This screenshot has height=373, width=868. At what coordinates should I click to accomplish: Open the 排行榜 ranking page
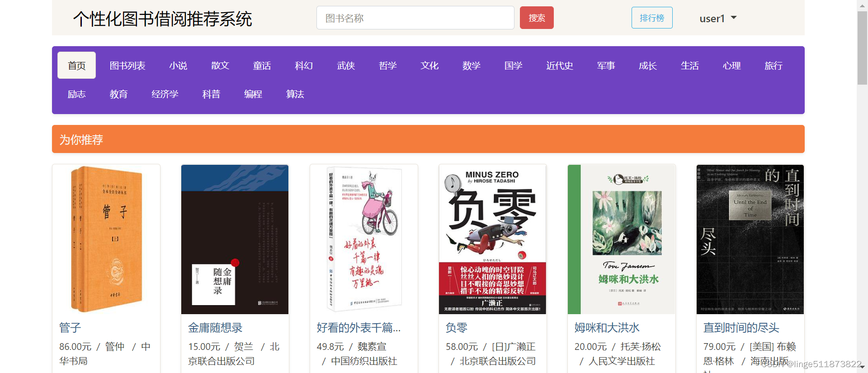(x=652, y=18)
